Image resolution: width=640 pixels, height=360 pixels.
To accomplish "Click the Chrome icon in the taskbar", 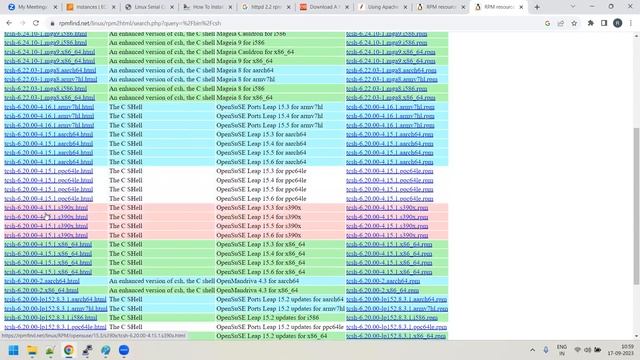I will pos(69,350).
